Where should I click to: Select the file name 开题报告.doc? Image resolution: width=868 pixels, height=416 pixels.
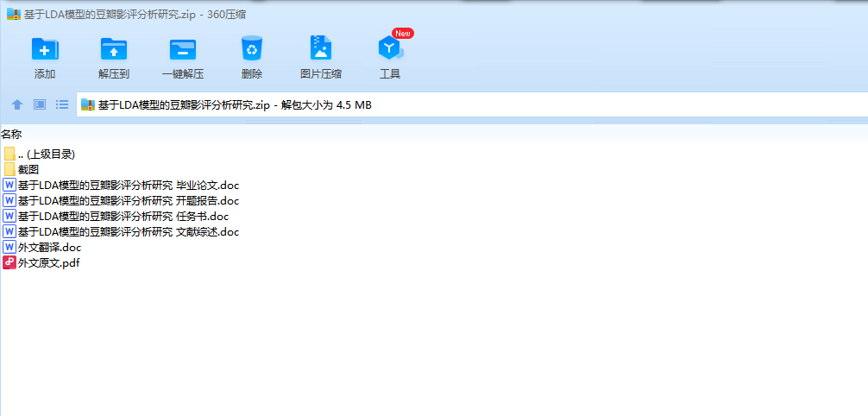click(129, 200)
